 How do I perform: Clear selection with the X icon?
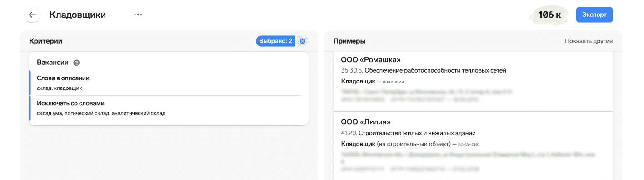302,41
